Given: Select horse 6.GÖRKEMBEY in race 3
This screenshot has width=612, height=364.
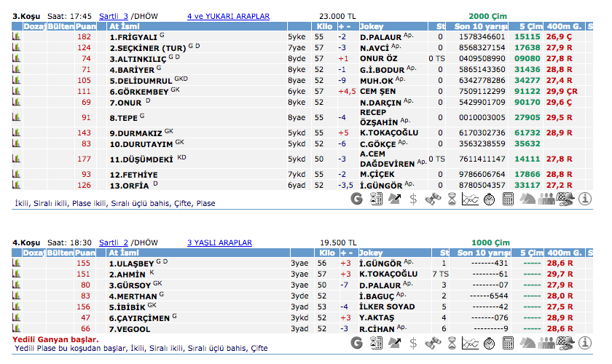Looking at the screenshot, I should click(x=140, y=92).
